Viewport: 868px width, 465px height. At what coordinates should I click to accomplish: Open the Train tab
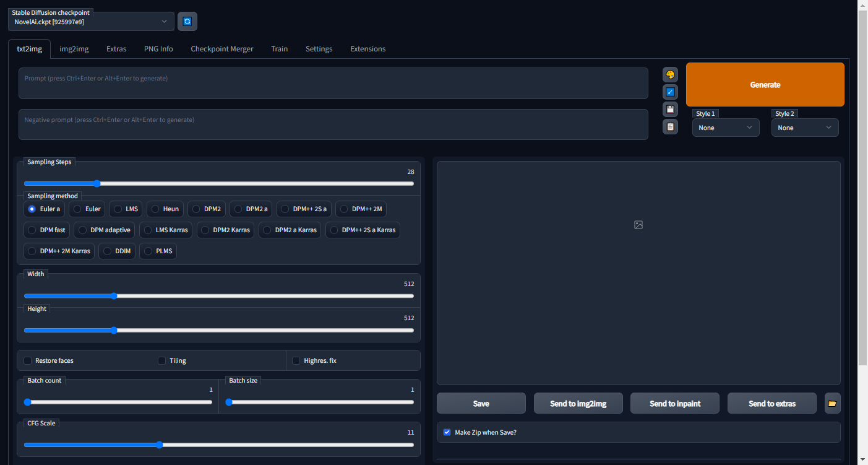coord(279,49)
